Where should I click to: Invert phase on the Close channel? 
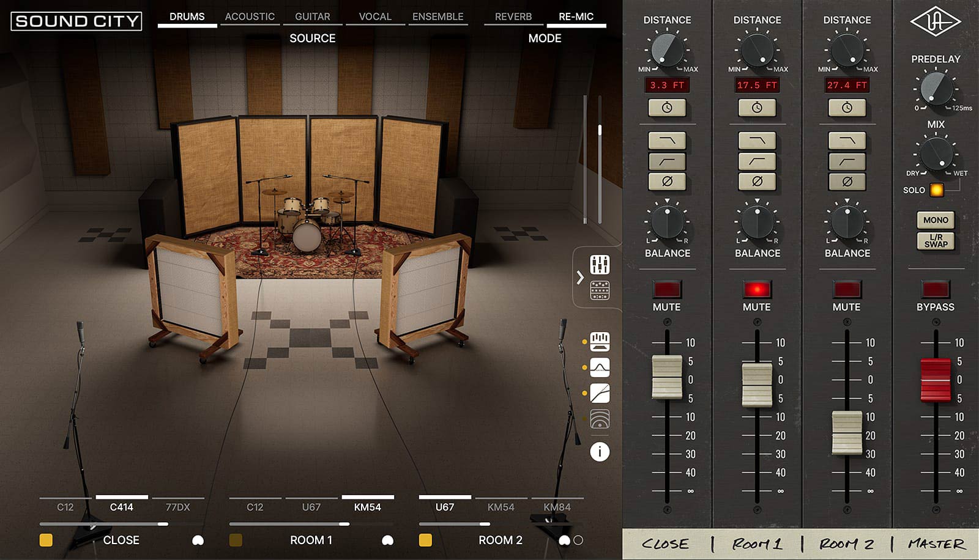[x=667, y=182]
